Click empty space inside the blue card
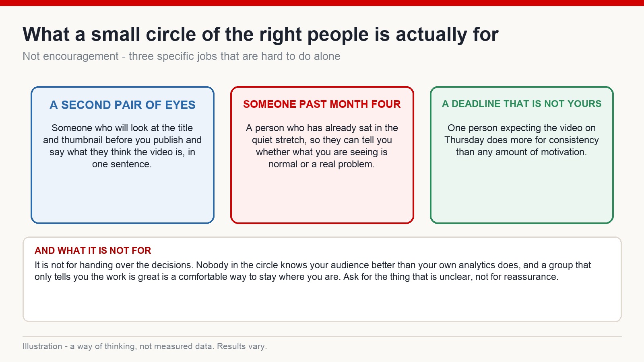Viewport: 644px width, 362px height. [x=122, y=197]
